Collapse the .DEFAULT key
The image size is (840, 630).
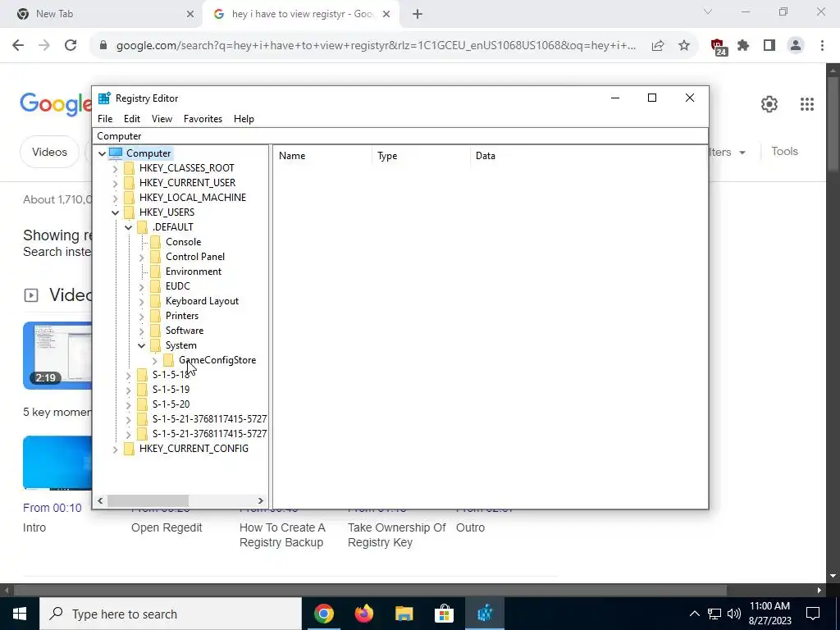[128, 228]
